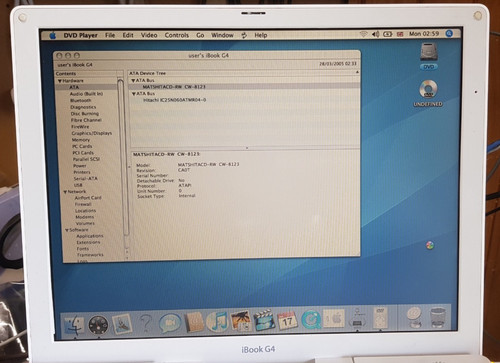The height and width of the screenshot is (363, 500).
Task: Launch iMovie clapperboard in the Dock
Action: pos(264,320)
